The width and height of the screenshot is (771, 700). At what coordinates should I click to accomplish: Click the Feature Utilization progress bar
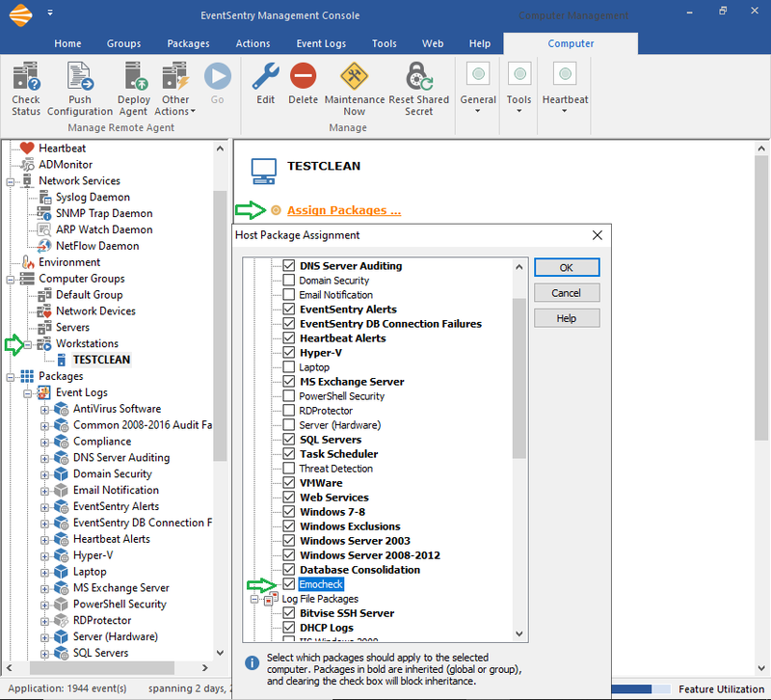pos(640,688)
